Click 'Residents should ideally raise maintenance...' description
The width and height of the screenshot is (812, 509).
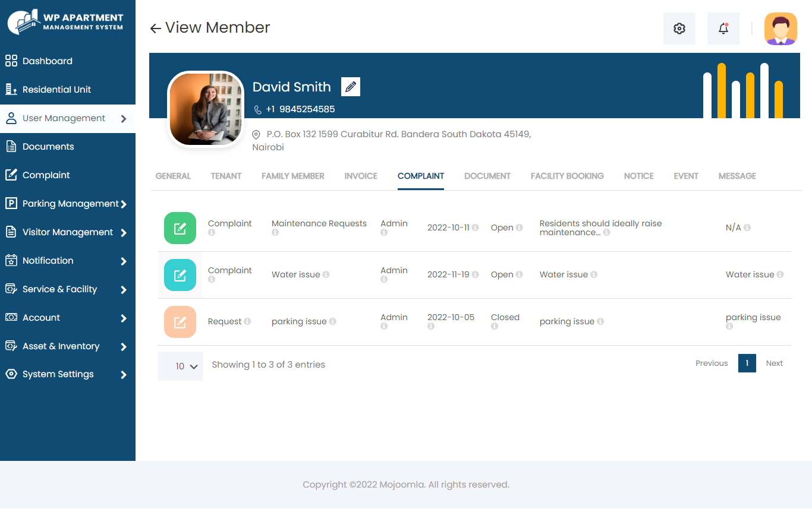pos(600,228)
